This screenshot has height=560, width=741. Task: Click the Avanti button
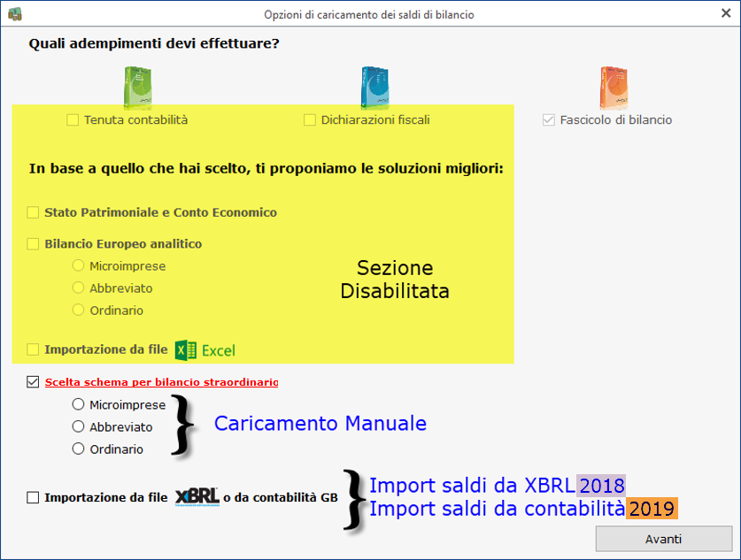coord(663,539)
